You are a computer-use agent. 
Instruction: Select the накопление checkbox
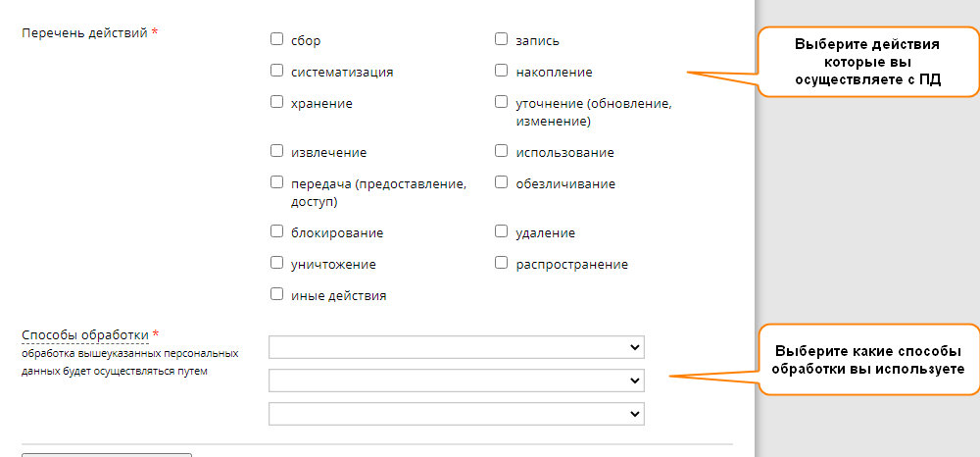point(501,71)
